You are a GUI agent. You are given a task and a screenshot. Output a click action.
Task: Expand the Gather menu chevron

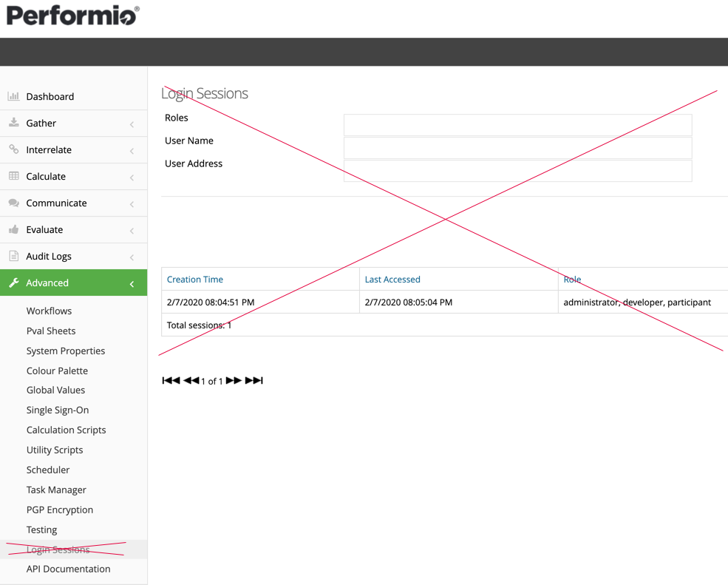pyautogui.click(x=132, y=124)
